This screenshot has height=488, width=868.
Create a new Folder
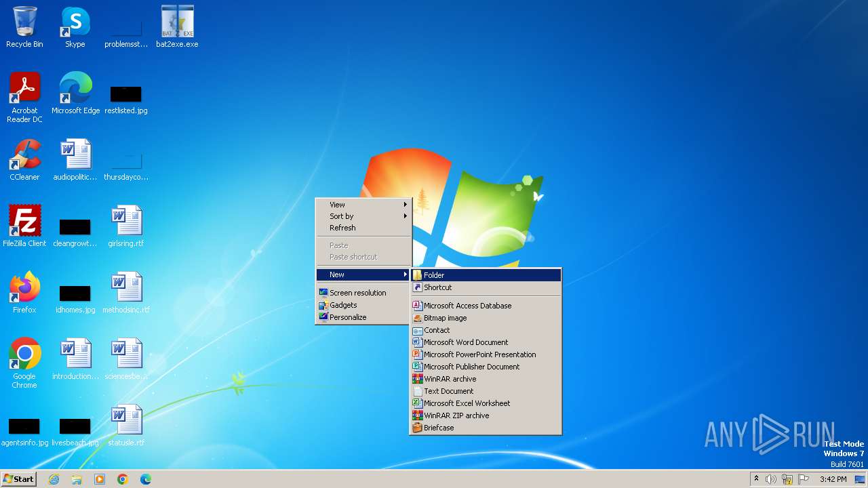pos(486,275)
